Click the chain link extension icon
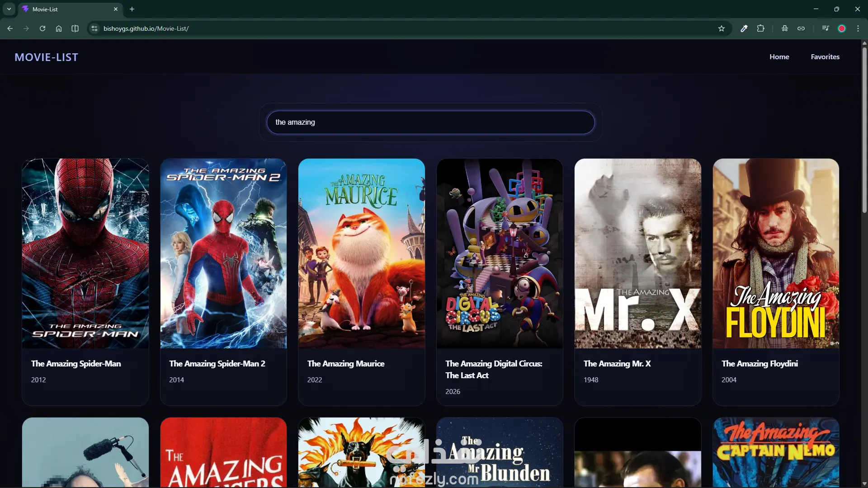Viewport: 868px width, 488px height. pyautogui.click(x=801, y=28)
